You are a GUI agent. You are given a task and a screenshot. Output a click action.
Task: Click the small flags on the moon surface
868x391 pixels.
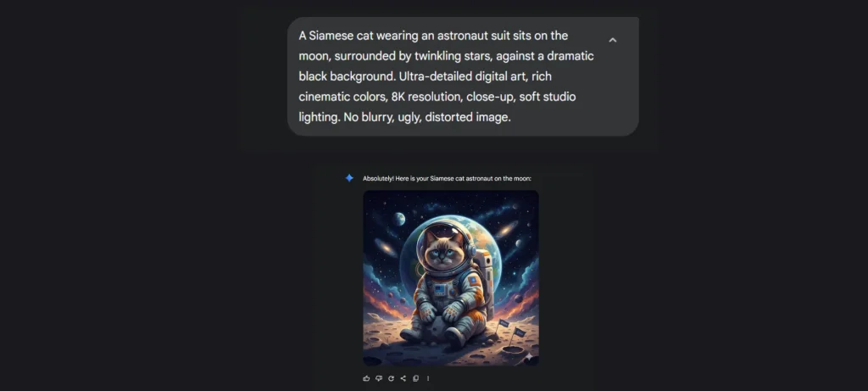point(510,331)
